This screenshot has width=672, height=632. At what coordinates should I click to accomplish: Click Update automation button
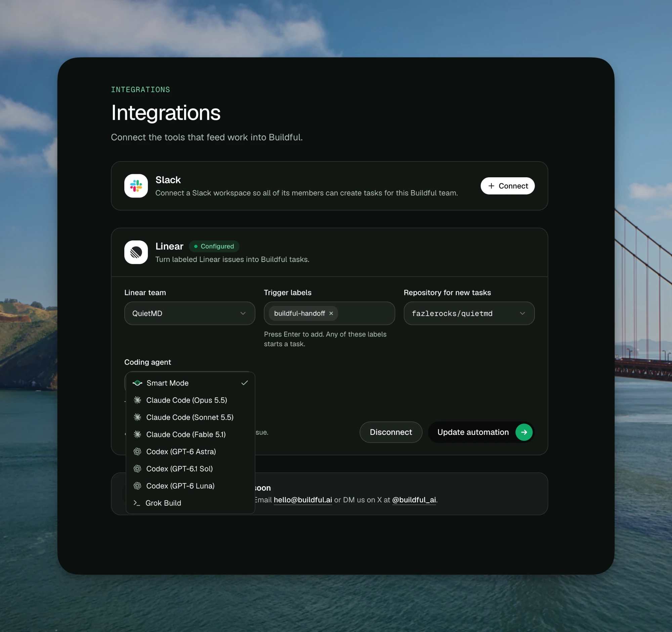coord(481,432)
